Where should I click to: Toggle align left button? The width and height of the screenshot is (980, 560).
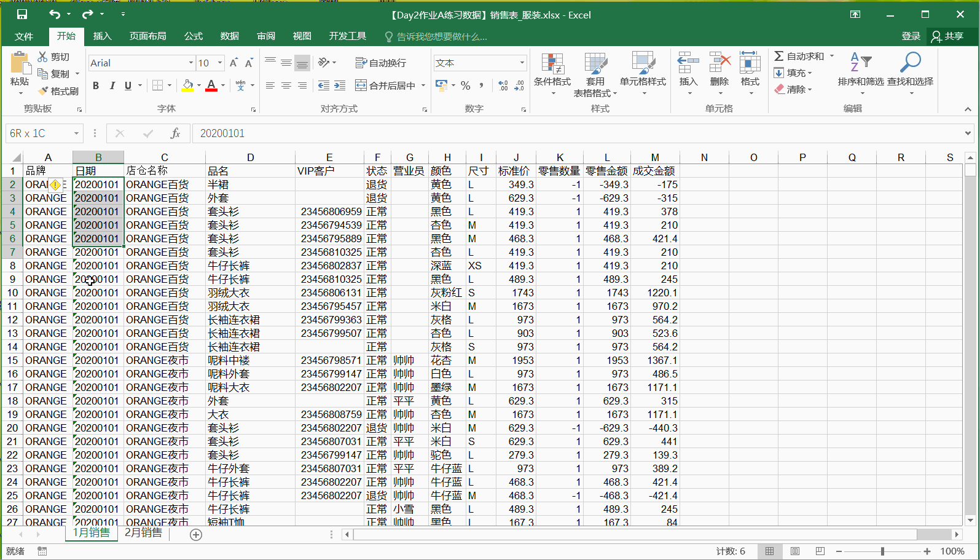pos(270,85)
